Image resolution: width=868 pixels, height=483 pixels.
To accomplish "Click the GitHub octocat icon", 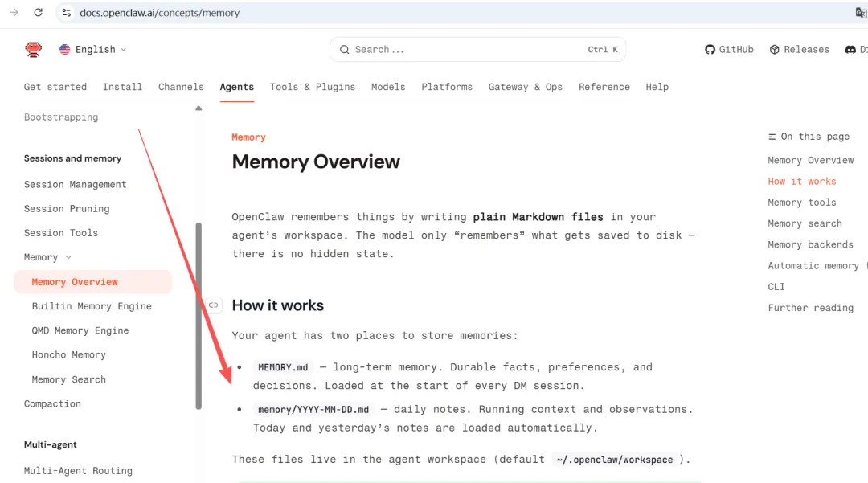I will (x=710, y=50).
